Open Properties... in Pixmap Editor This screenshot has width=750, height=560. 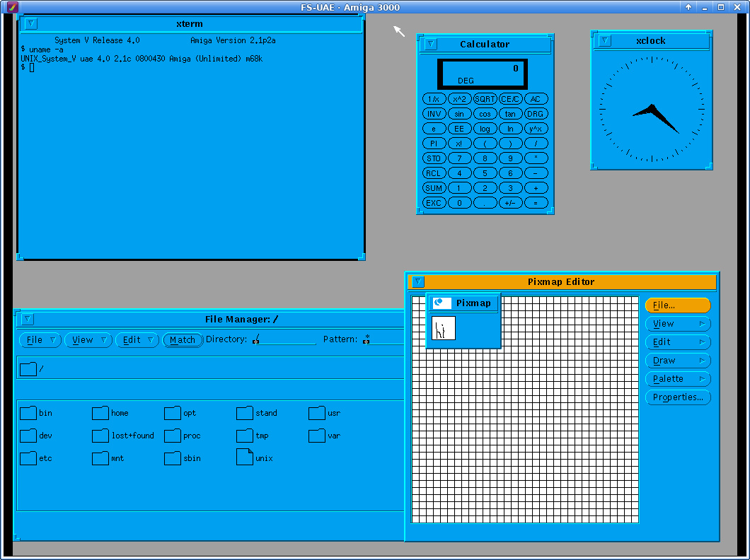[x=678, y=397]
